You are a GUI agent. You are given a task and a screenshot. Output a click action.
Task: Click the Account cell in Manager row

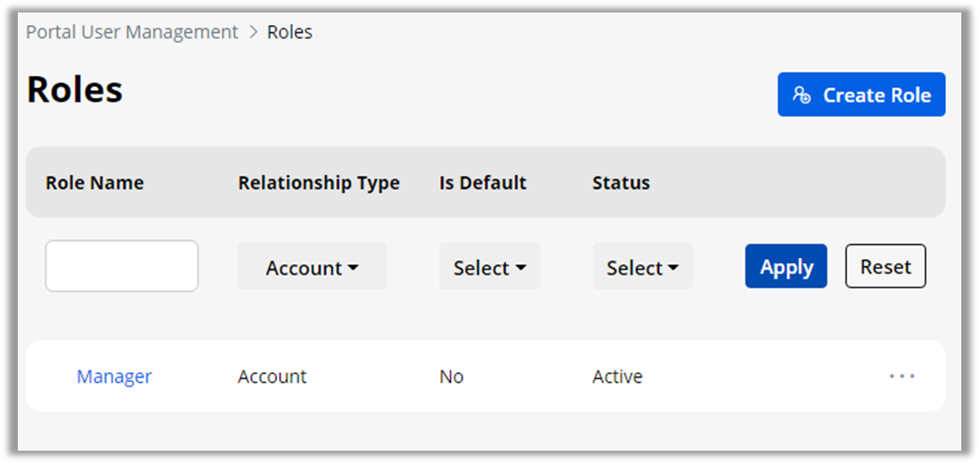tap(272, 377)
